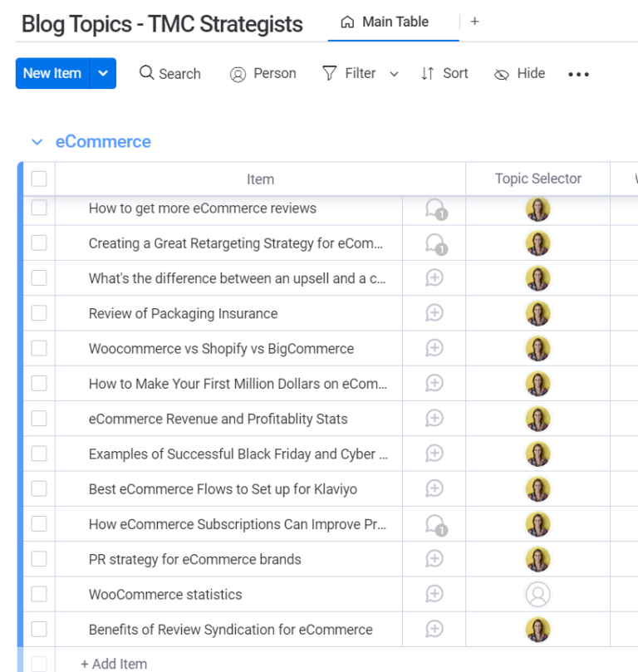Open the three-dots more options menu
This screenshot has width=638, height=672.
point(578,74)
